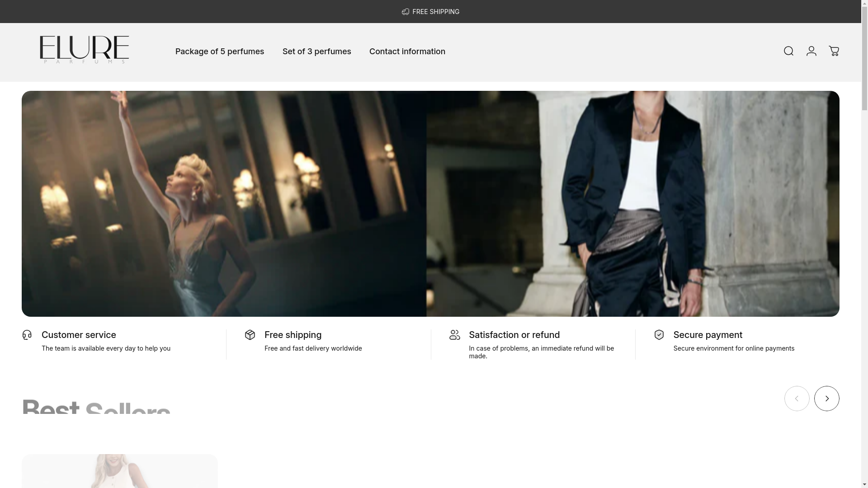Click the FREE SHIPPING announcement text
This screenshot has width=868, height=488.
(x=436, y=12)
